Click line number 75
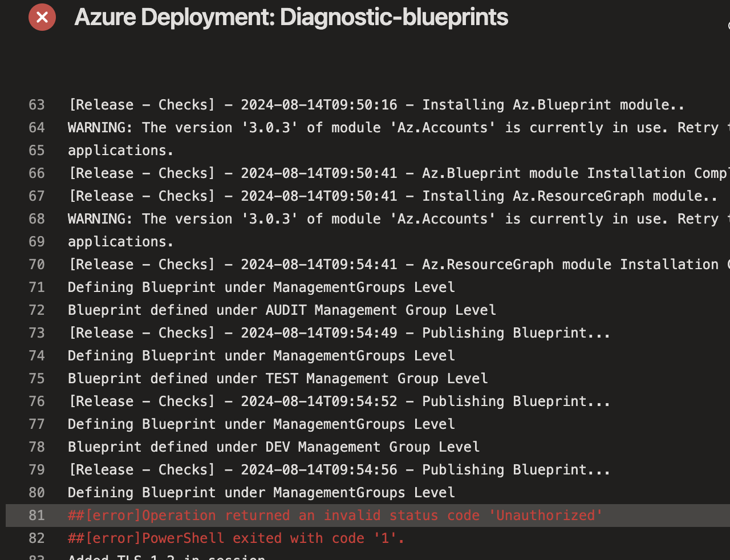The width and height of the screenshot is (730, 560). click(x=36, y=379)
